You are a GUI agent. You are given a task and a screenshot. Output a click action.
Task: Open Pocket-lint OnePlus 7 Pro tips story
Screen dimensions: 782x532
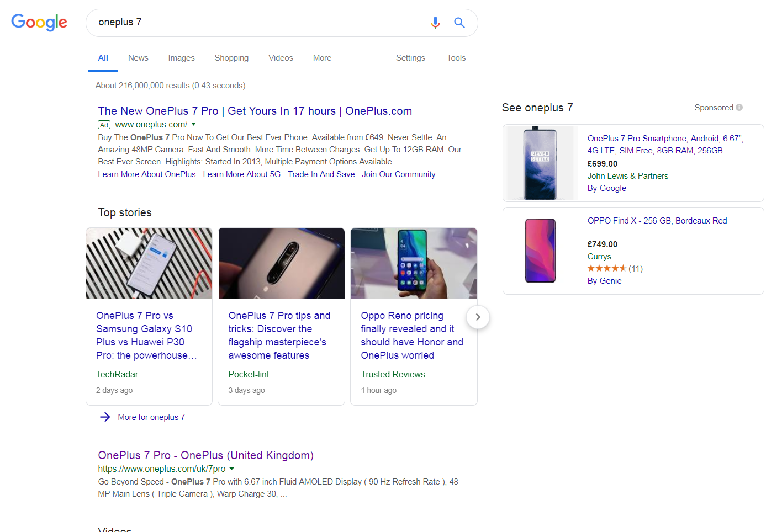(x=279, y=336)
